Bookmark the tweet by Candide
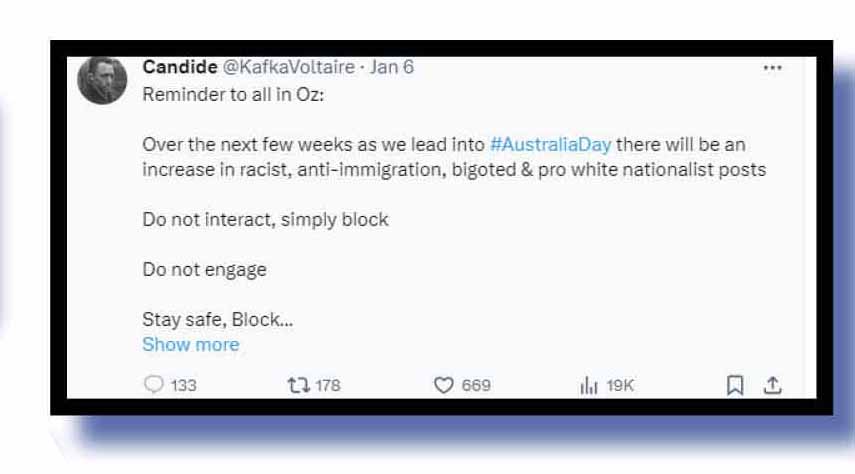This screenshot has height=474, width=855. pos(734,385)
